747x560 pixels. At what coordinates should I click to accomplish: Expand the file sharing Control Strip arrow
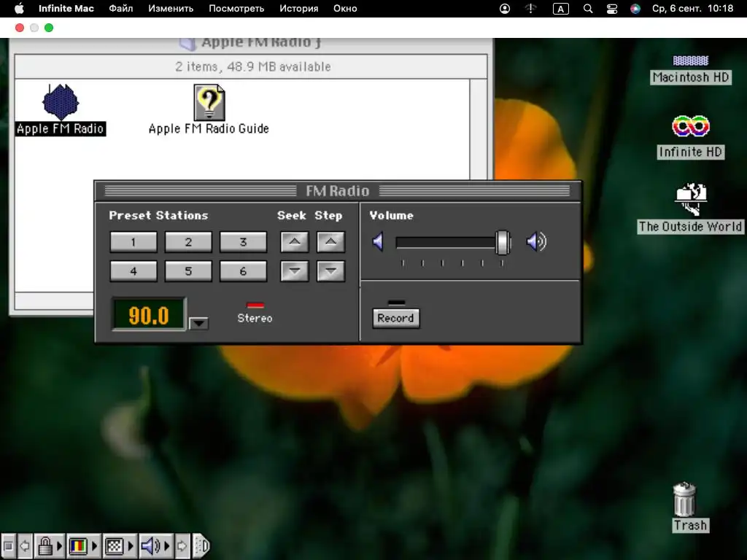[60, 545]
